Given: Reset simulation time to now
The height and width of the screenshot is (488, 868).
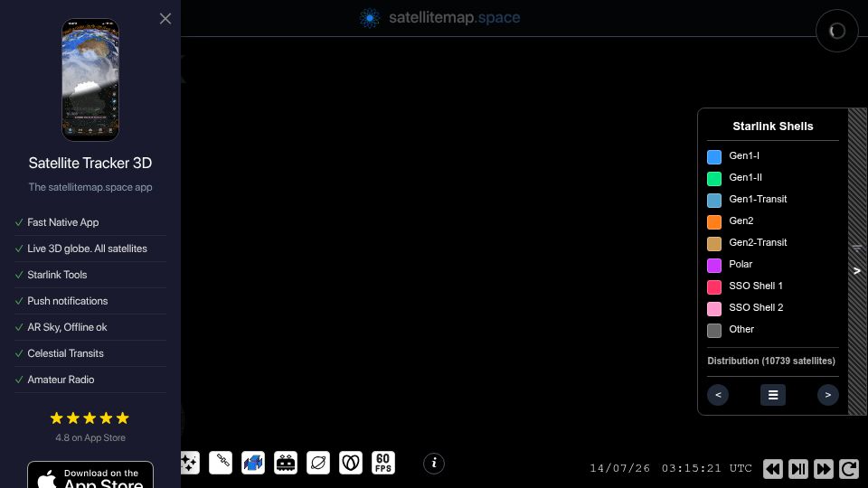Looking at the screenshot, I should click(849, 469).
